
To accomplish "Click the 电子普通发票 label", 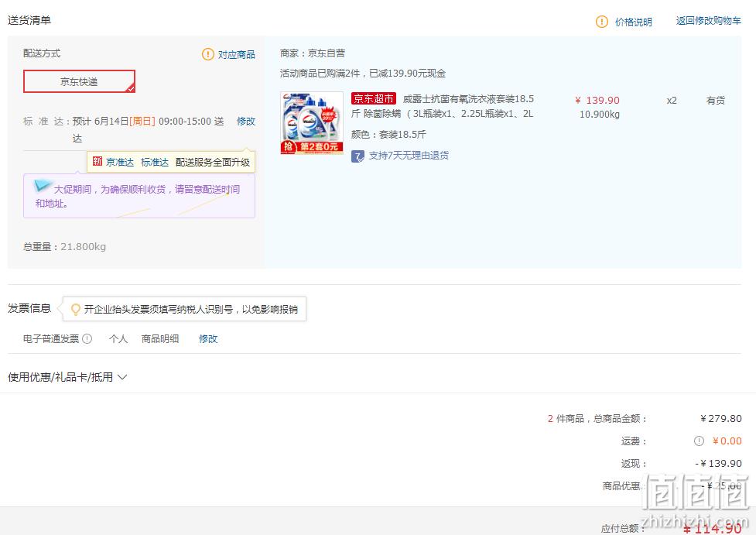I will tap(51, 338).
